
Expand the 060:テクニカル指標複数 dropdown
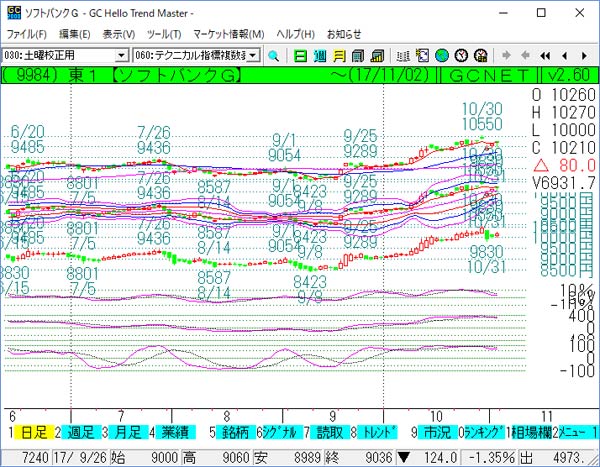[253, 56]
